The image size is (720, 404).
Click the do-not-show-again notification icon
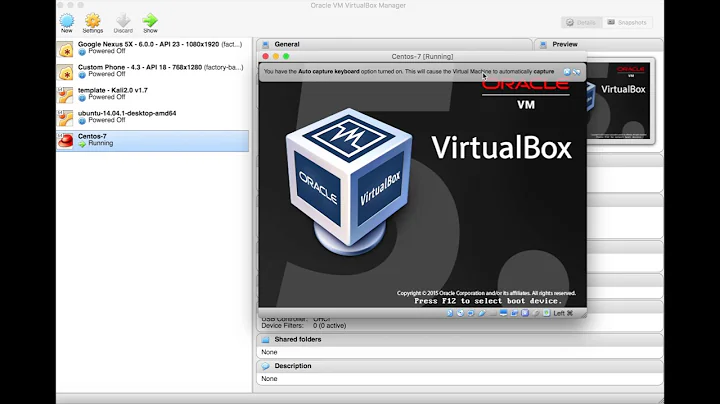(x=577, y=72)
